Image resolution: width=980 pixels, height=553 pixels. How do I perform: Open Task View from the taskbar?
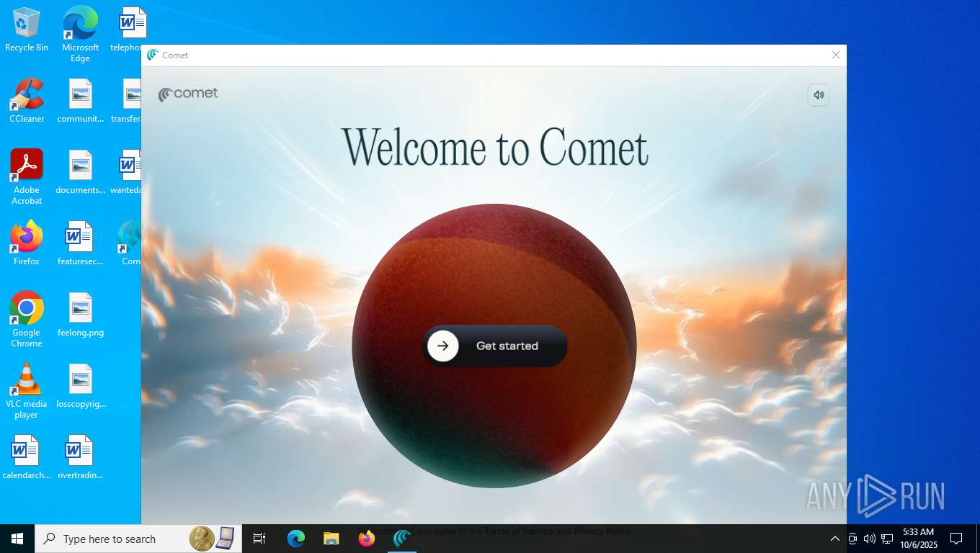pyautogui.click(x=259, y=539)
